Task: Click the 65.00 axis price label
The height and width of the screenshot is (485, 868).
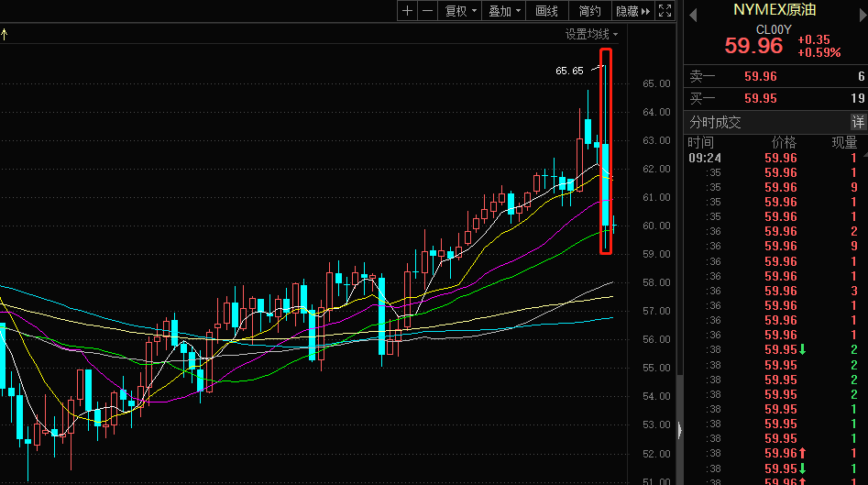Action: (x=656, y=83)
